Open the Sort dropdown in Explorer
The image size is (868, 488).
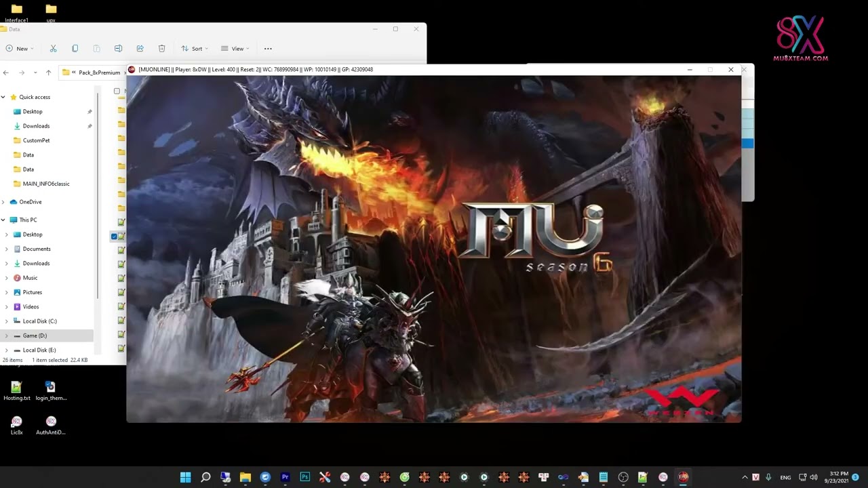point(193,49)
